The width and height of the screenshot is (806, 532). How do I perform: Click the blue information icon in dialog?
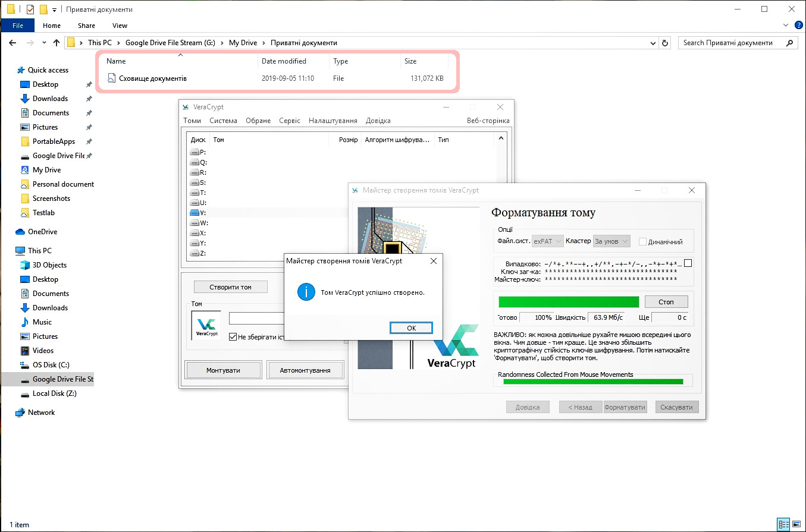[306, 292]
